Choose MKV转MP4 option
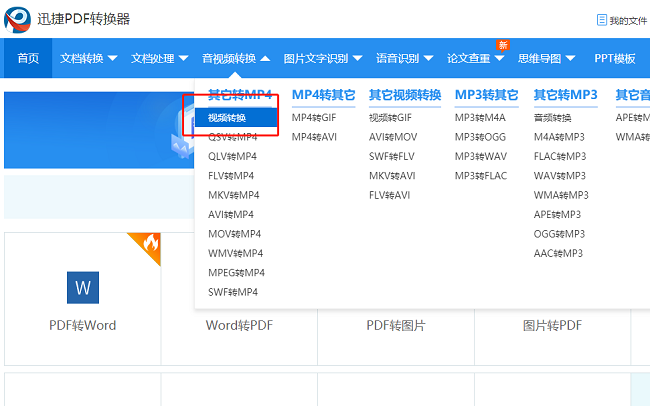The image size is (650, 406). pos(234,195)
